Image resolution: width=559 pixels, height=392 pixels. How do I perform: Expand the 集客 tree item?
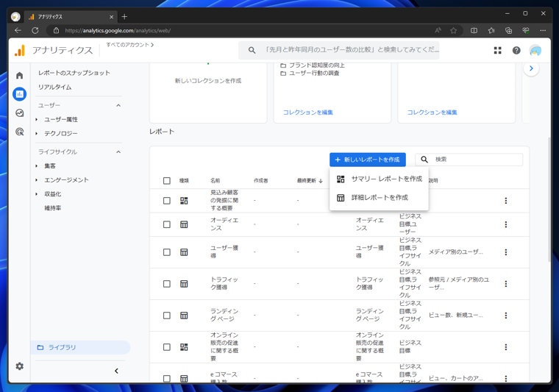pos(36,165)
